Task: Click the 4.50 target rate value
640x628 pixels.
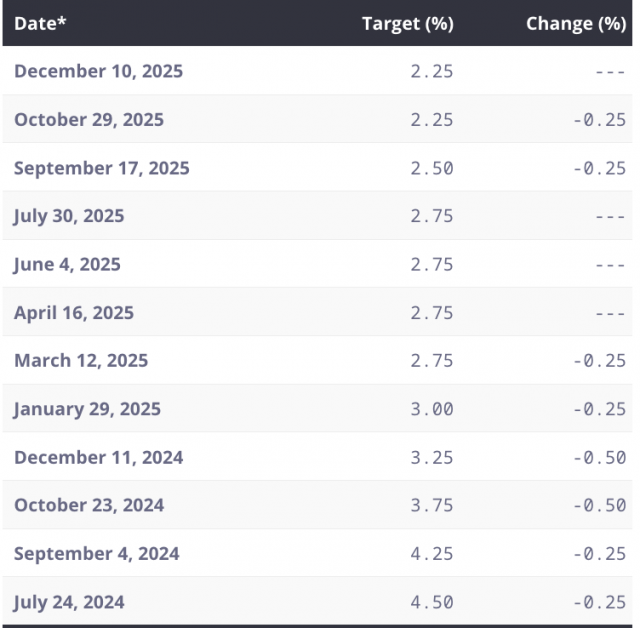Action: tap(432, 602)
